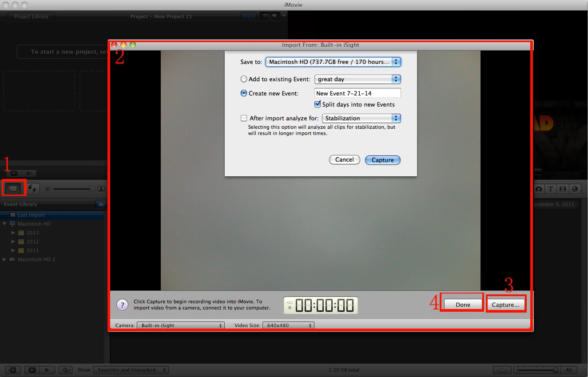Expand the 2013 events folder

(13, 233)
